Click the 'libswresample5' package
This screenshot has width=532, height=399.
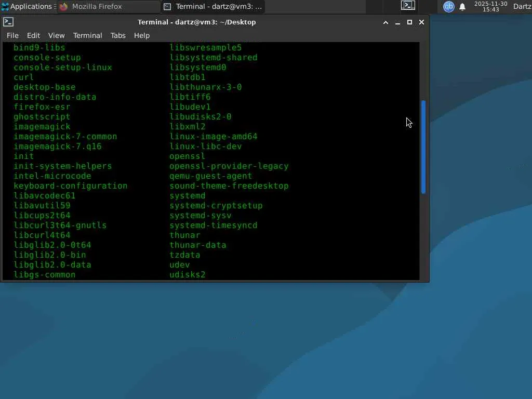point(206,47)
